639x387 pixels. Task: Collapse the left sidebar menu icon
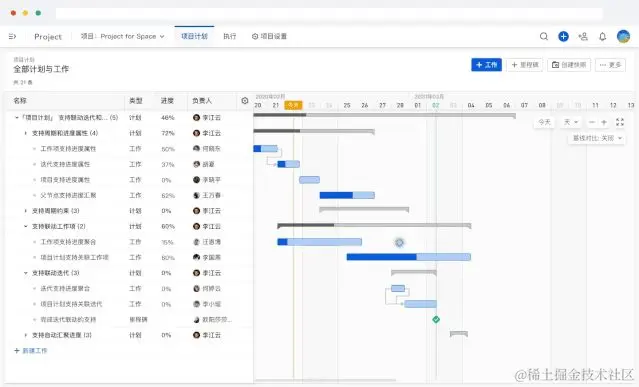(12, 36)
